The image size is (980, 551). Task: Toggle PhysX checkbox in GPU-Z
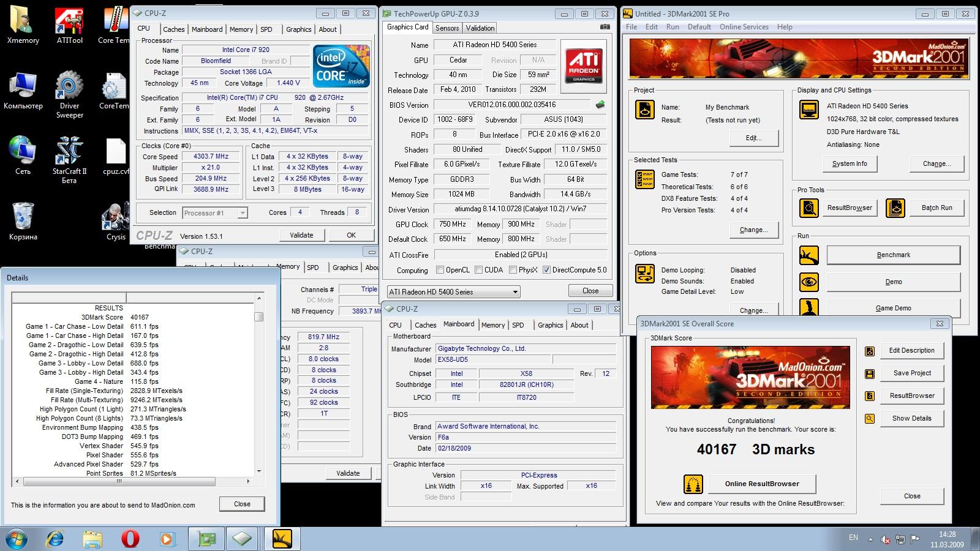click(x=513, y=270)
